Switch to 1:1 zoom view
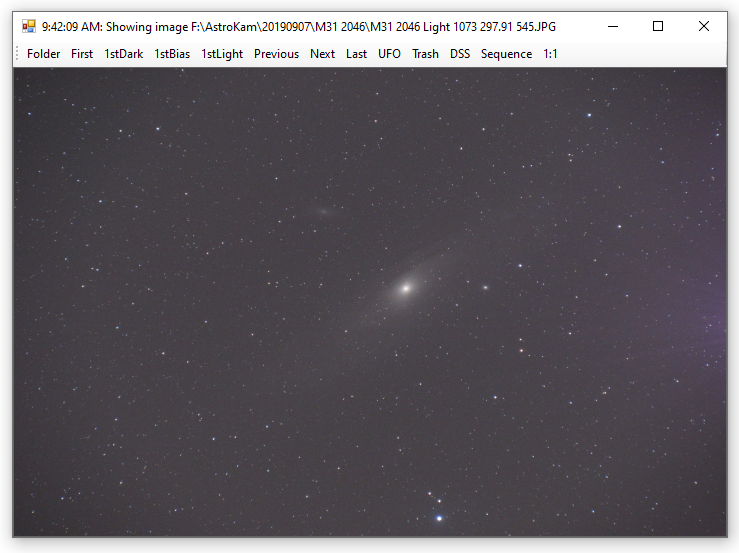739x553 pixels. tap(550, 54)
